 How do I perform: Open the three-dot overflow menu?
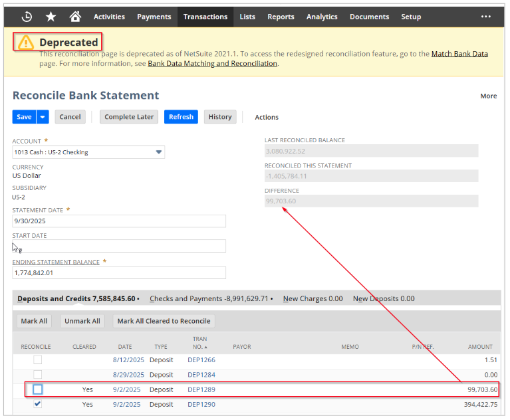point(485,17)
